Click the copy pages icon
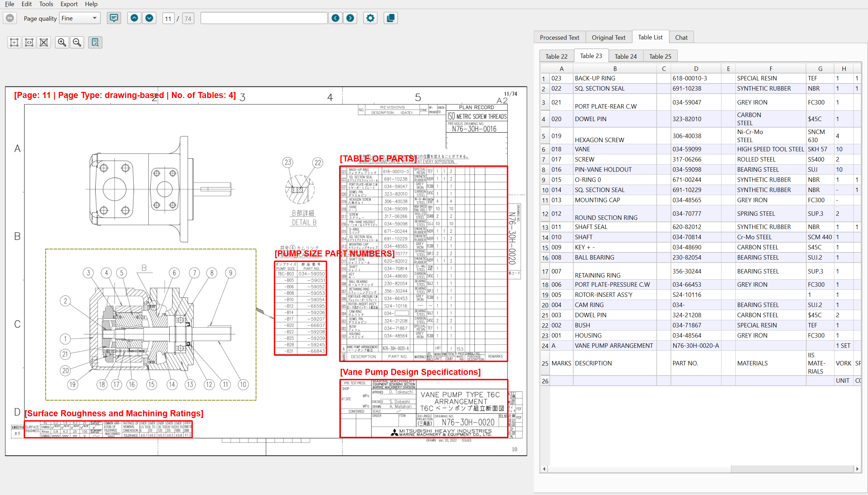 [x=390, y=18]
